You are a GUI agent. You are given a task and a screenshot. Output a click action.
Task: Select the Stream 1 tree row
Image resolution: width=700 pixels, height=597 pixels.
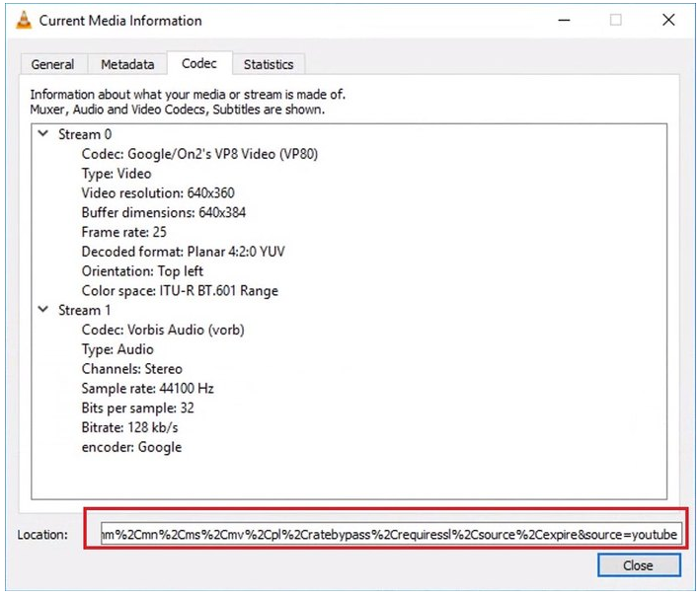(84, 310)
